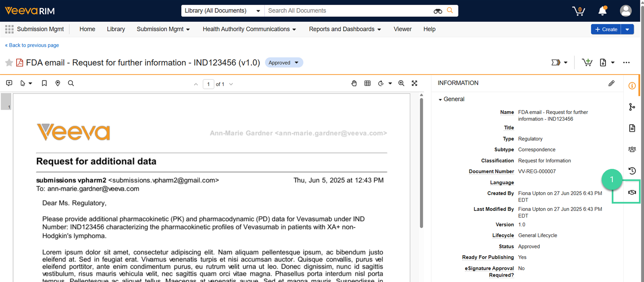Click the advanced search binoculars icon
The width and height of the screenshot is (644, 282).
(438, 11)
